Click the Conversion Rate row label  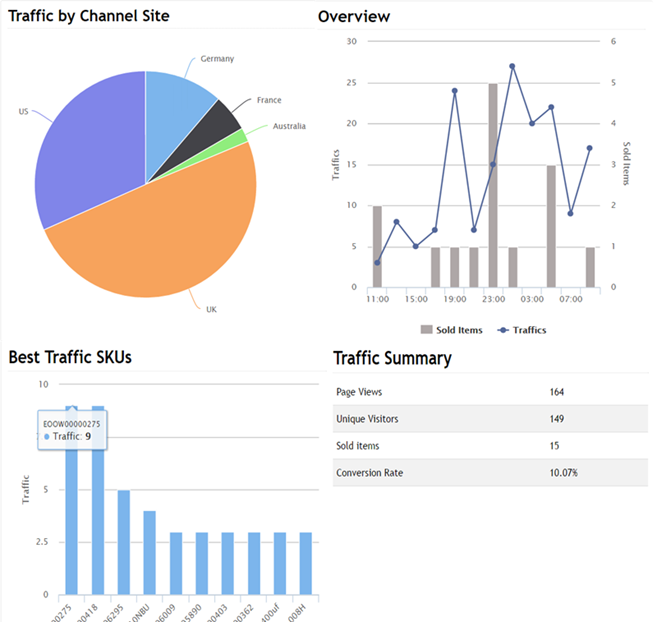coord(369,472)
